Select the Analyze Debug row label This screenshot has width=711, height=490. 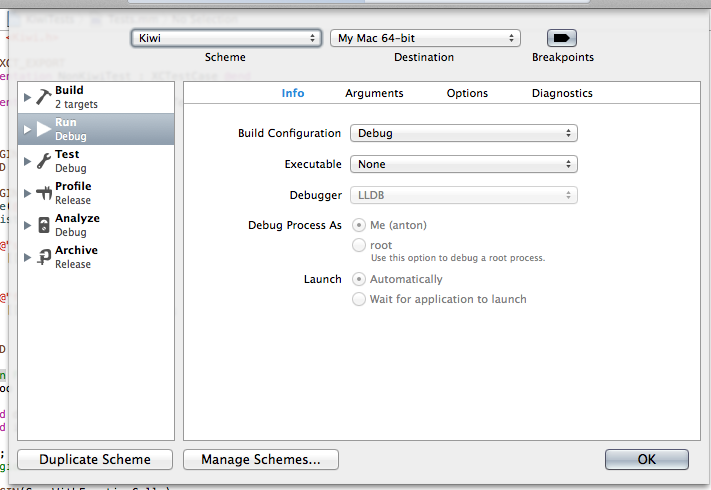pyautogui.click(x=77, y=225)
